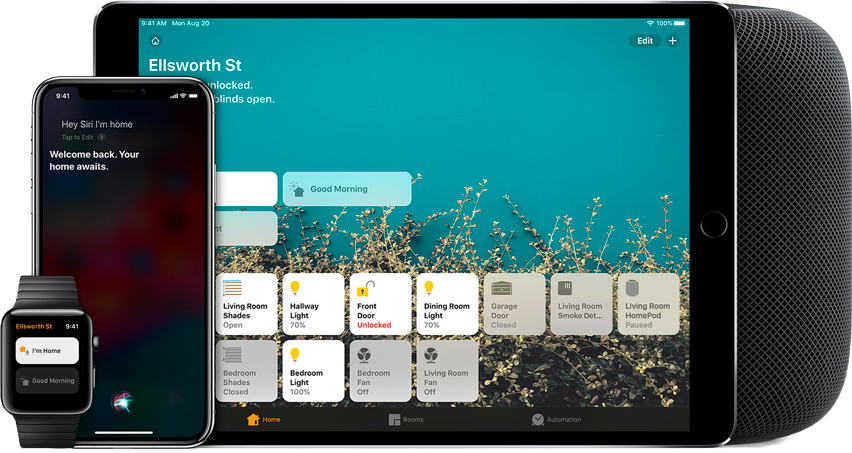Screen dimensions: 852x453
Task: Toggle the Garage Door tile
Action: pyautogui.click(x=515, y=304)
